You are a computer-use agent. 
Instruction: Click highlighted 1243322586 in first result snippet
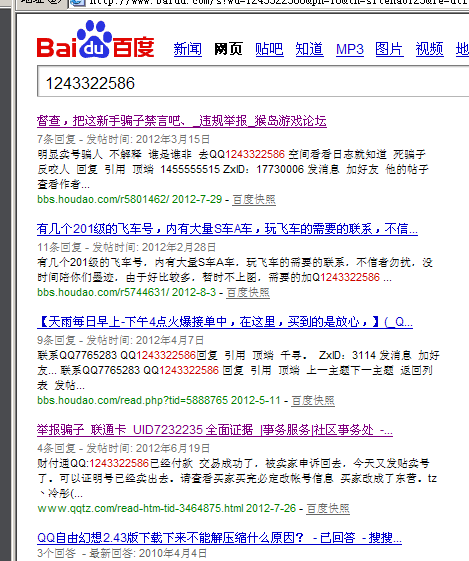tap(255, 155)
